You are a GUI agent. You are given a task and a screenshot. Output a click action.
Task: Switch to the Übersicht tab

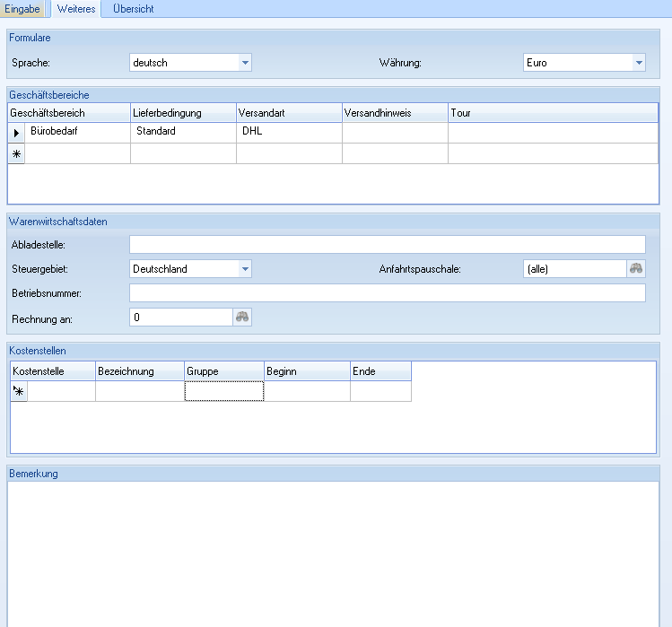133,9
